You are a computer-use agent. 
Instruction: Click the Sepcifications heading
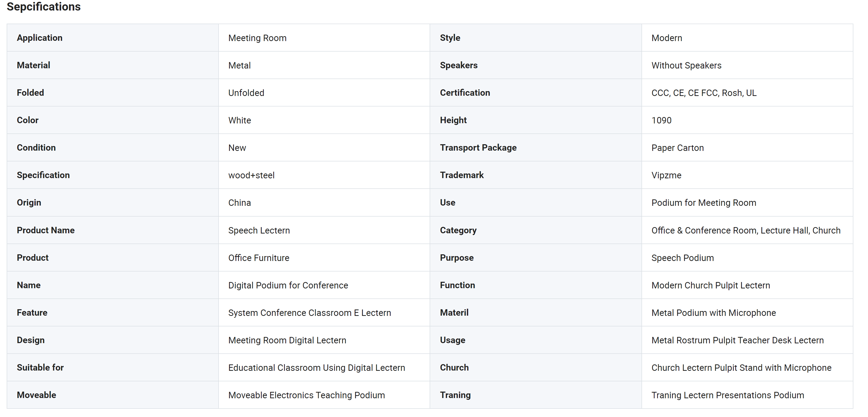pyautogui.click(x=44, y=7)
